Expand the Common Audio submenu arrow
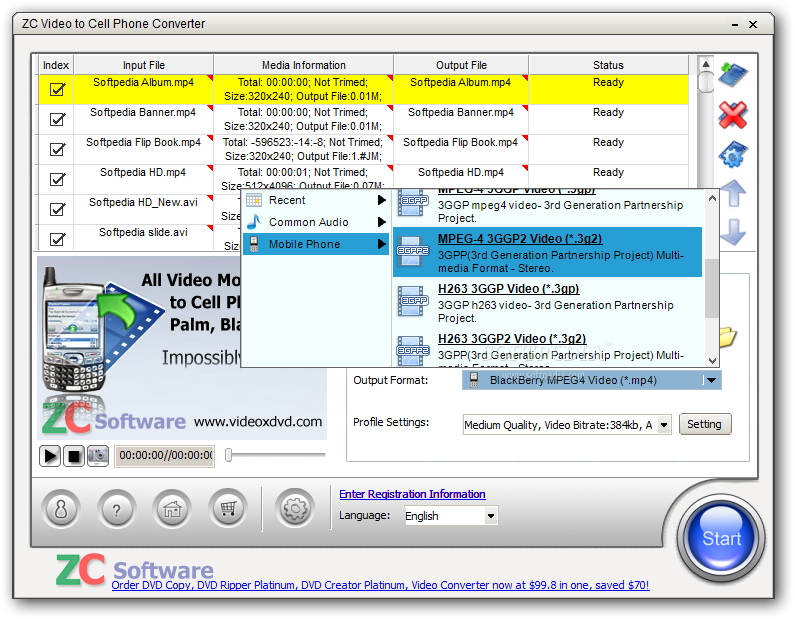The height and width of the screenshot is (619, 795). pyautogui.click(x=382, y=222)
